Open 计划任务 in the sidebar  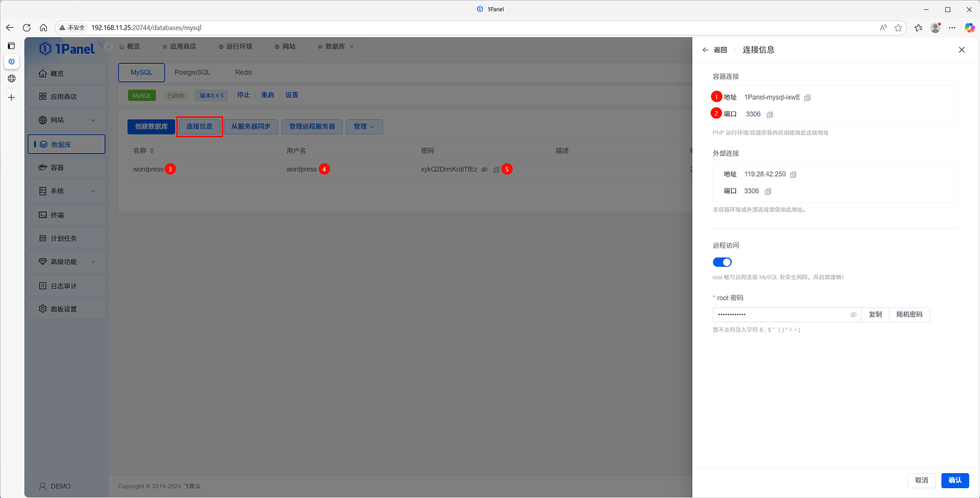coord(65,238)
